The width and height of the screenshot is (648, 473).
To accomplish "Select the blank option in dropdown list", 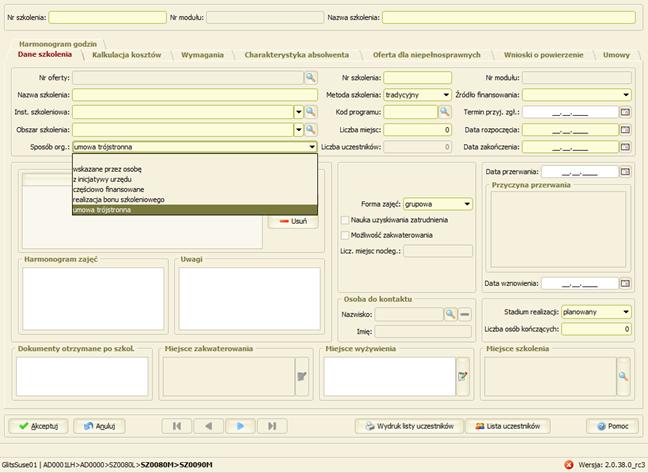I will (x=195, y=159).
